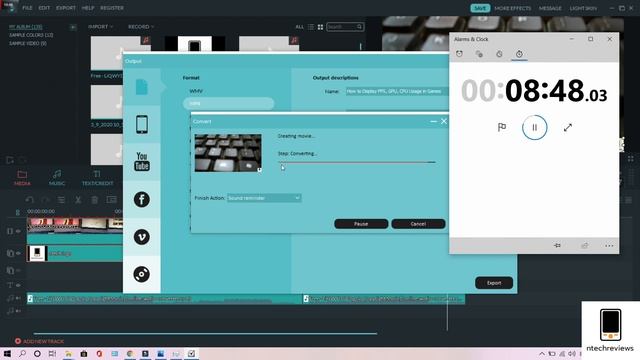
Task: Click the conversion progress bar
Action: [357, 162]
